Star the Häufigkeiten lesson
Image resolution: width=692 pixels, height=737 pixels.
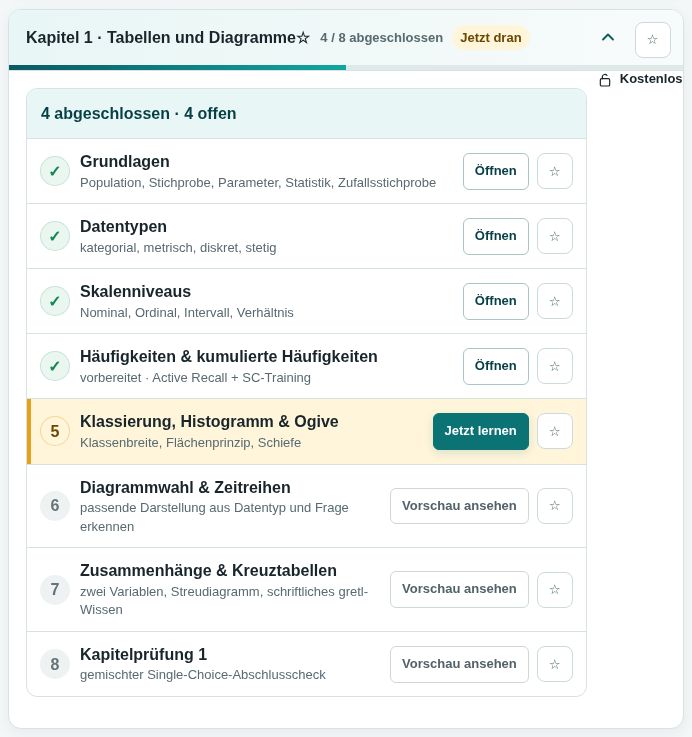point(555,366)
